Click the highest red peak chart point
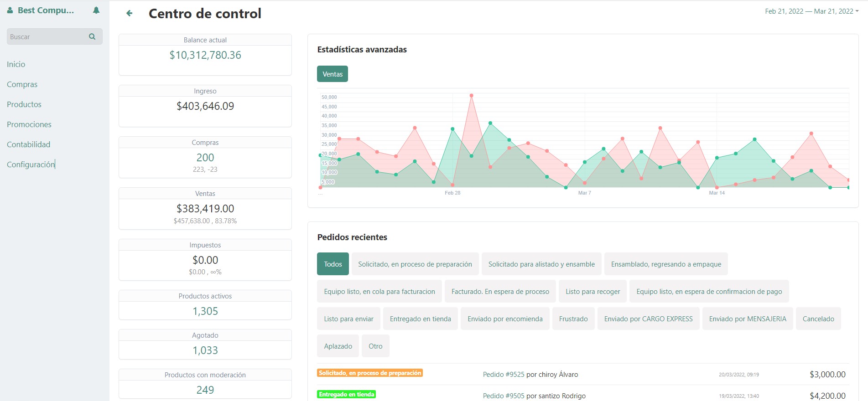 [x=471, y=96]
